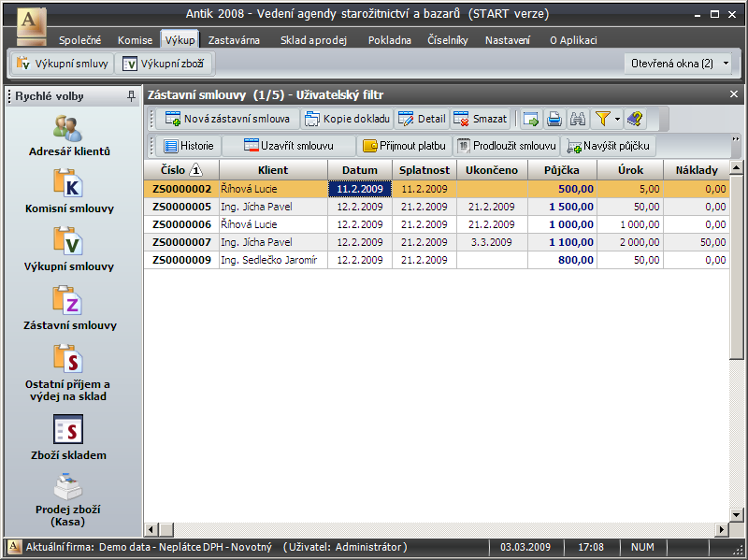Screen dimensions: 748x560
Task: Click the printer icon in toolbar
Action: click(554, 119)
